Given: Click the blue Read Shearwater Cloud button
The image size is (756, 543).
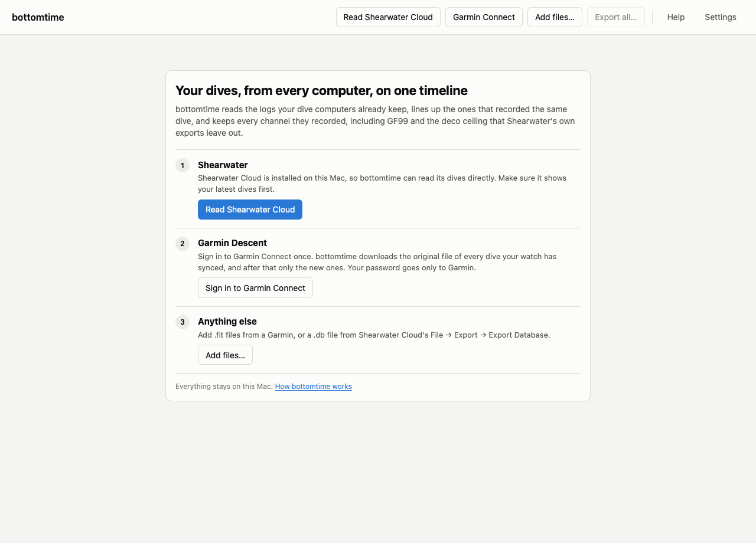Looking at the screenshot, I should 250,210.
